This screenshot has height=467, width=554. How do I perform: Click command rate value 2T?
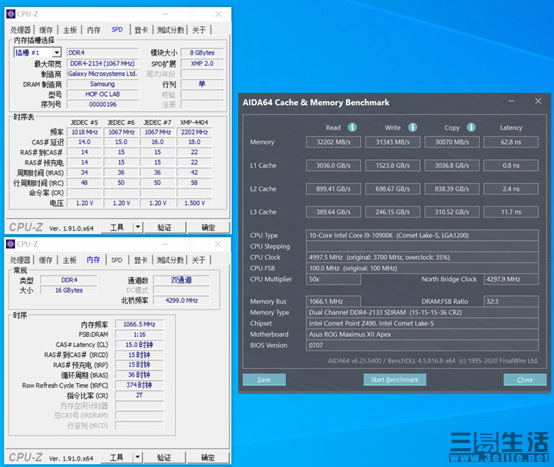coord(139,395)
